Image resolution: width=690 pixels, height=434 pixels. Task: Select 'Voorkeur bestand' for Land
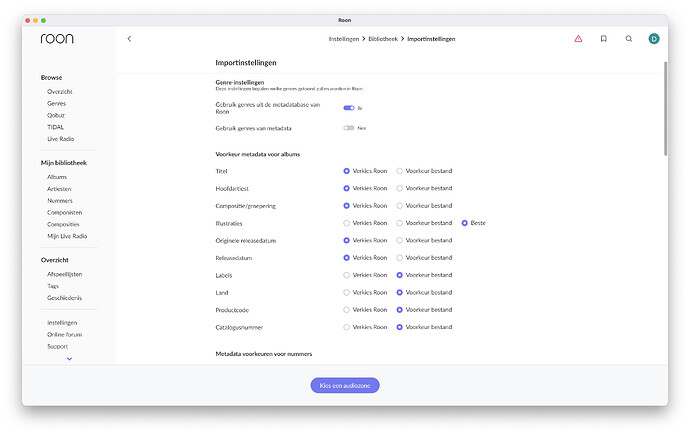[x=400, y=292]
